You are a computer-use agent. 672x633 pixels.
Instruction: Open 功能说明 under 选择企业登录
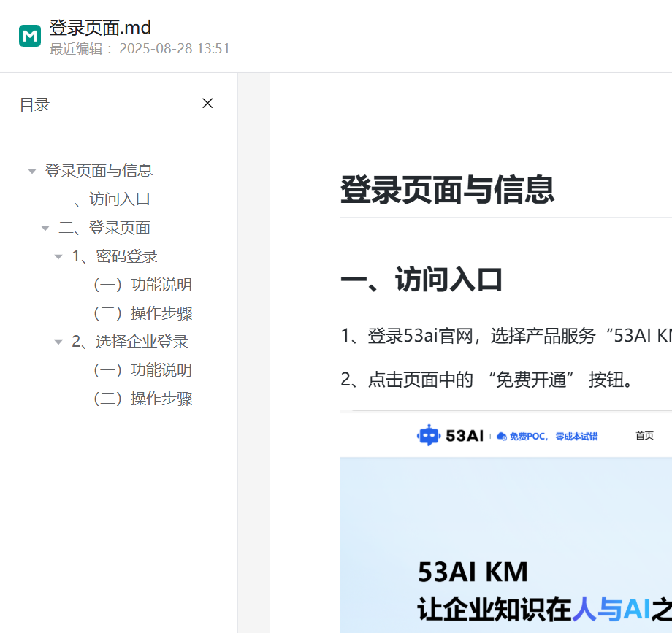(142, 370)
